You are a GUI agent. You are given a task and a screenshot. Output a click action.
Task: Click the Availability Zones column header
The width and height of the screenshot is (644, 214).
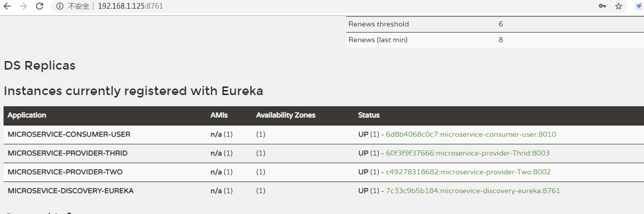(x=286, y=115)
